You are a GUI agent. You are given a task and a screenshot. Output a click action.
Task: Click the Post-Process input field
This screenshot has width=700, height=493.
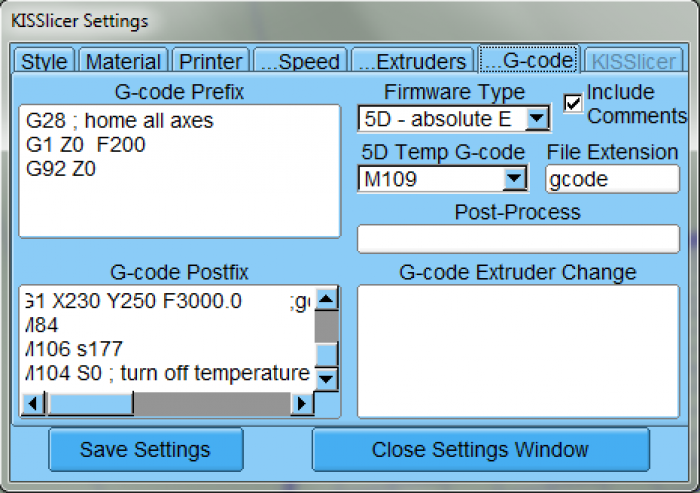[x=518, y=239]
